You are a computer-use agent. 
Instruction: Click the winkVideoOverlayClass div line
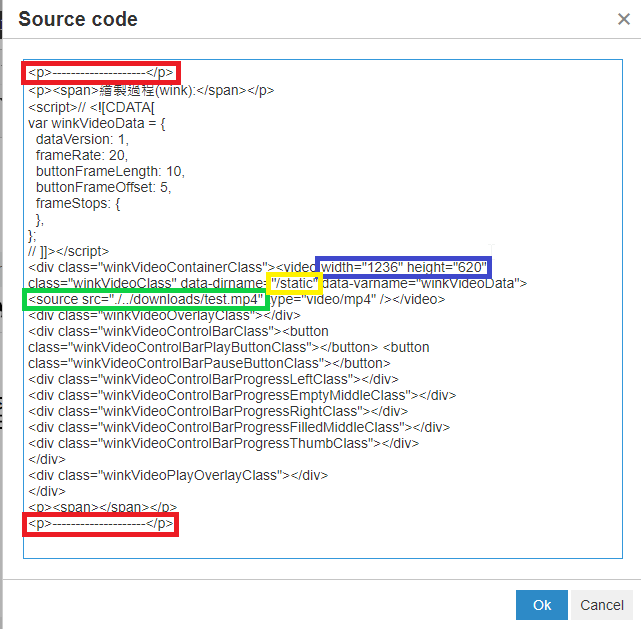click(x=164, y=316)
